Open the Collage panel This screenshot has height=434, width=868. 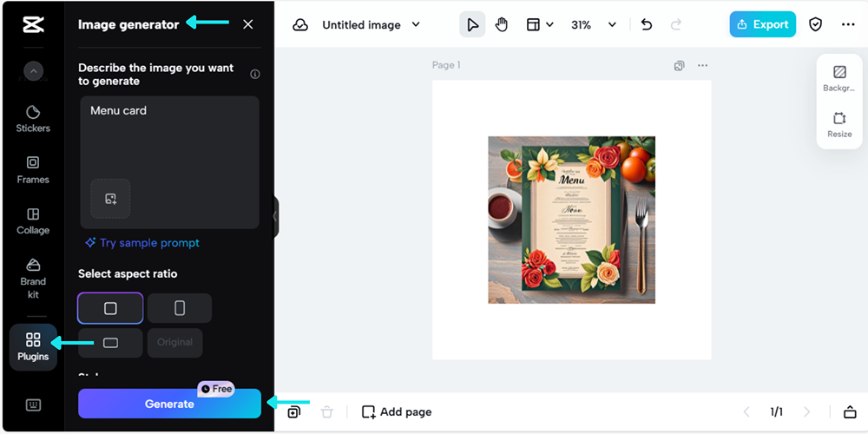tap(33, 220)
